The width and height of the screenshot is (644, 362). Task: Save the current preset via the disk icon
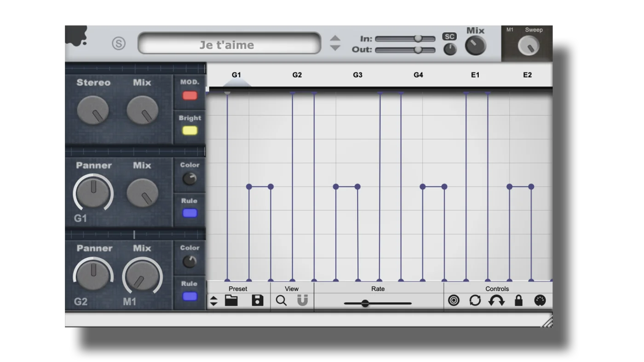tap(257, 300)
